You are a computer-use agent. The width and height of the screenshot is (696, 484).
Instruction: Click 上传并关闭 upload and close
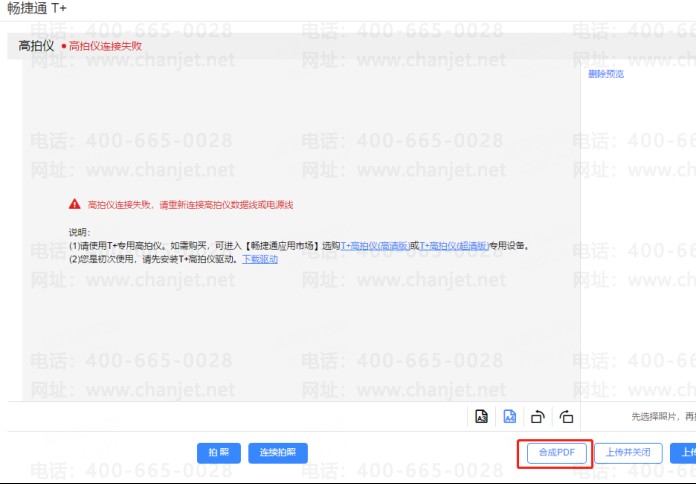628,453
